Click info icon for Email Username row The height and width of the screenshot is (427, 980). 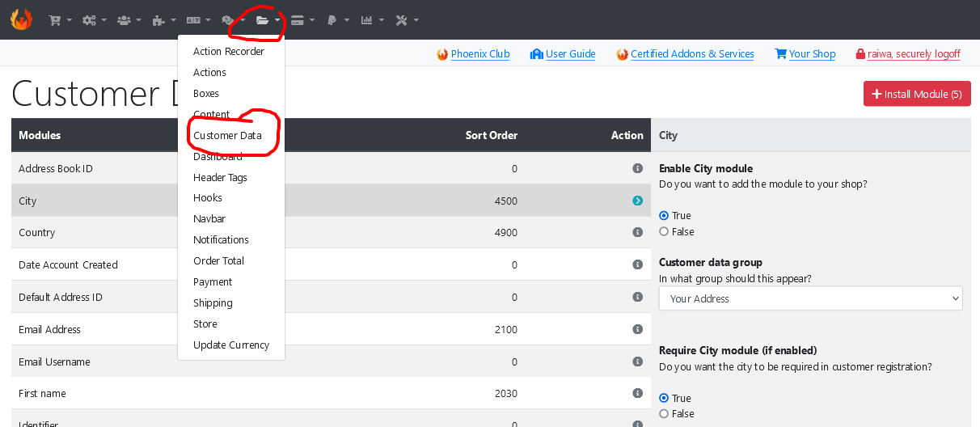637,361
